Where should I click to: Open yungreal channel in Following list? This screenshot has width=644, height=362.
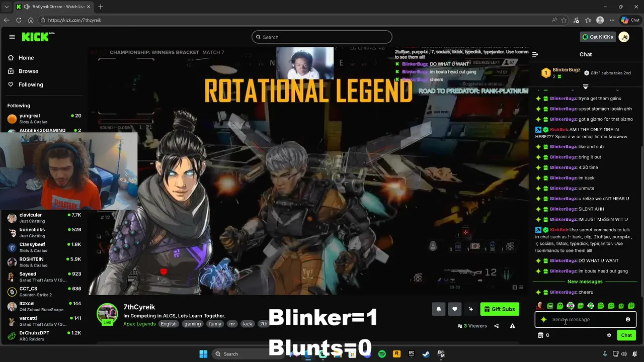point(44,118)
